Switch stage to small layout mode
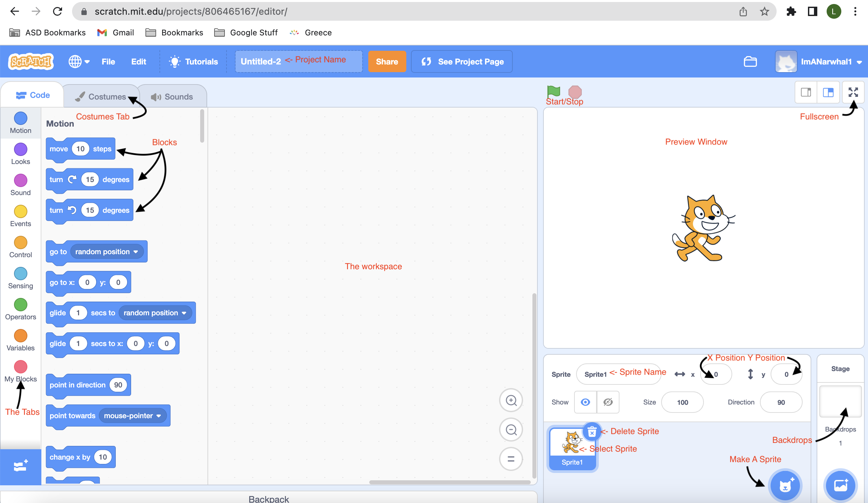The image size is (868, 503). click(x=805, y=92)
